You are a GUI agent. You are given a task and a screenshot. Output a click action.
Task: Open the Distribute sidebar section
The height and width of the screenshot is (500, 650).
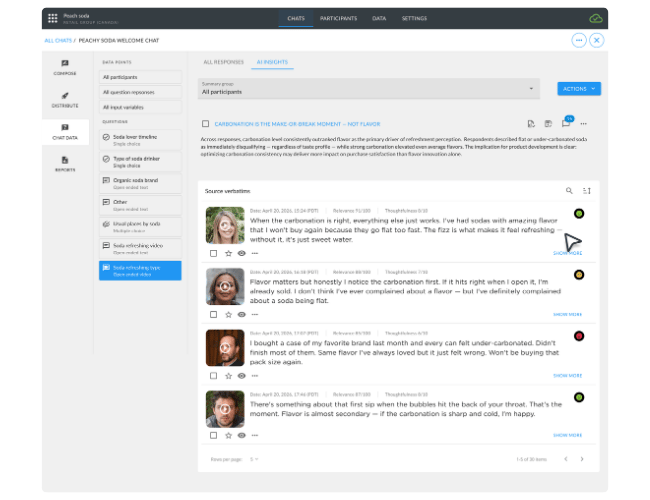[x=65, y=100]
